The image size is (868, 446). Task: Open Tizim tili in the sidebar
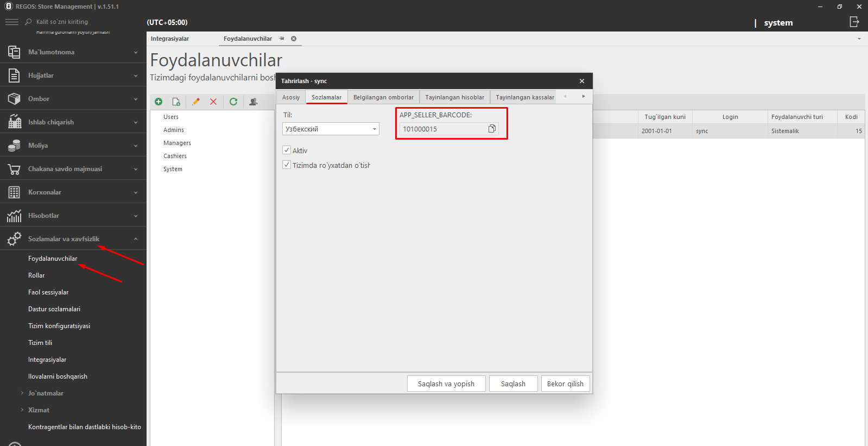[40, 343]
